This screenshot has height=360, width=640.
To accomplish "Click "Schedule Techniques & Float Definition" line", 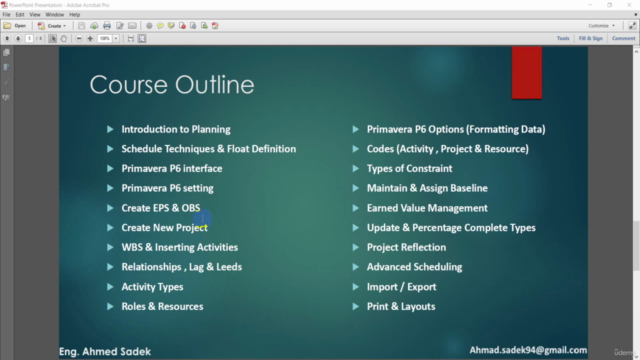I will [x=209, y=149].
